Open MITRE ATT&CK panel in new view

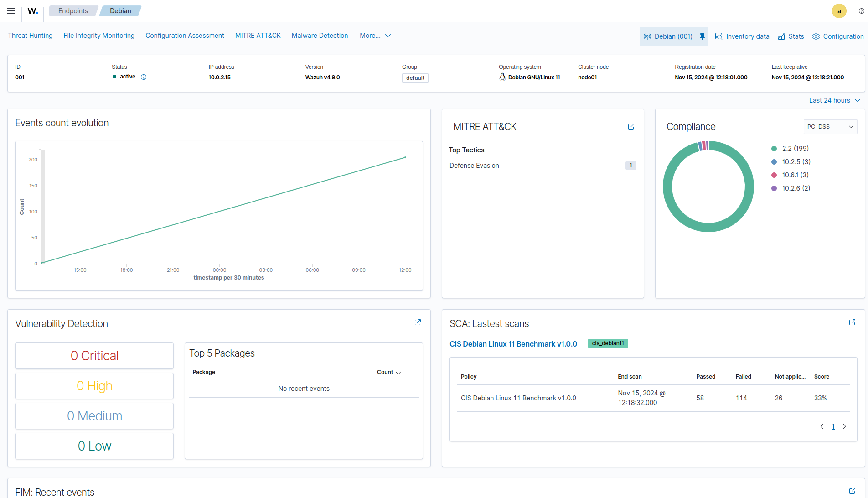click(631, 127)
